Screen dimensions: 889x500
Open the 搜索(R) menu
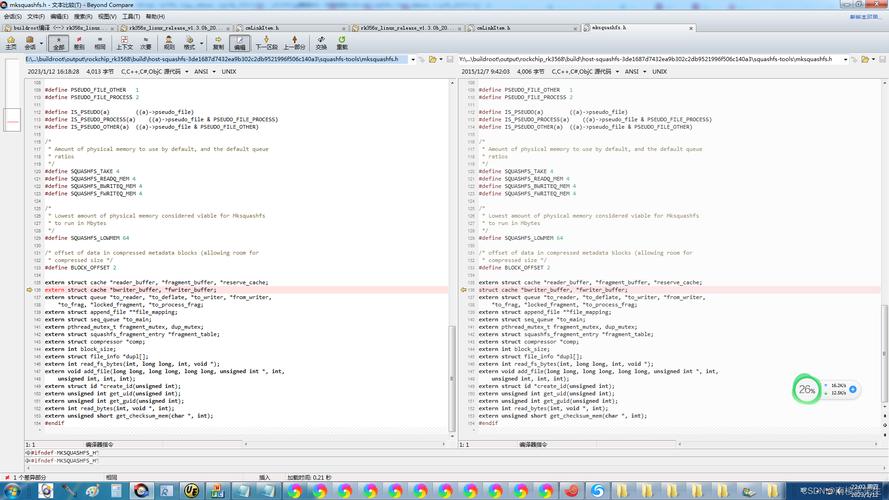(x=83, y=16)
